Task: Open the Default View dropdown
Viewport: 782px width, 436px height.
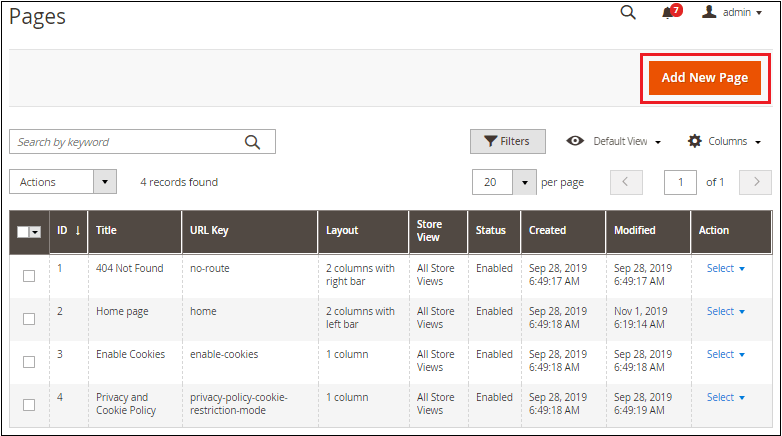Action: [626, 142]
